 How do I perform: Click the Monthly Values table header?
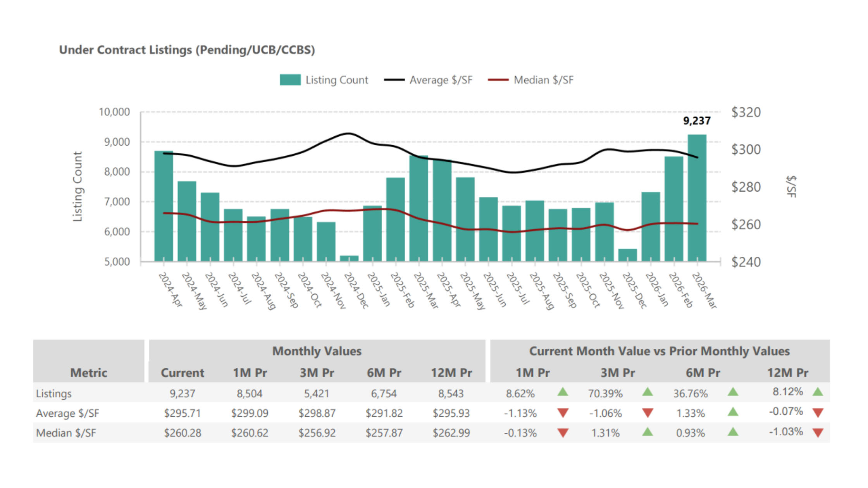317,351
